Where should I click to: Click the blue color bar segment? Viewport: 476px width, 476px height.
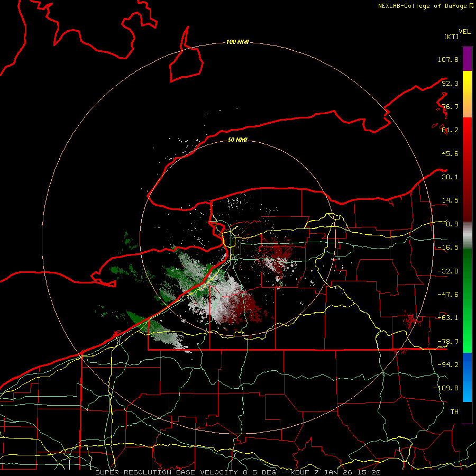467,377
